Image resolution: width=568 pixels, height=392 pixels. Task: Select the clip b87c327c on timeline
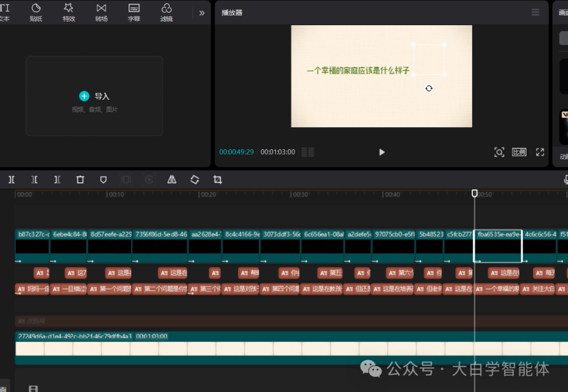pyautogui.click(x=32, y=246)
